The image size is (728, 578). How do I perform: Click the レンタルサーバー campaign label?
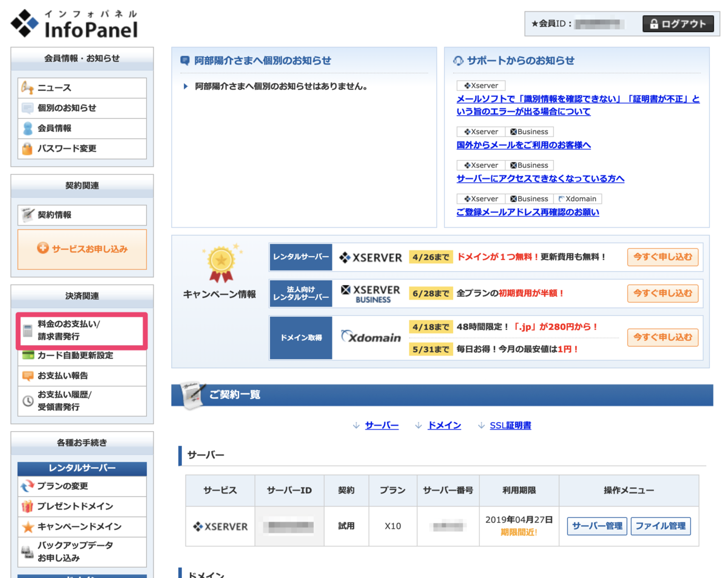coord(301,257)
